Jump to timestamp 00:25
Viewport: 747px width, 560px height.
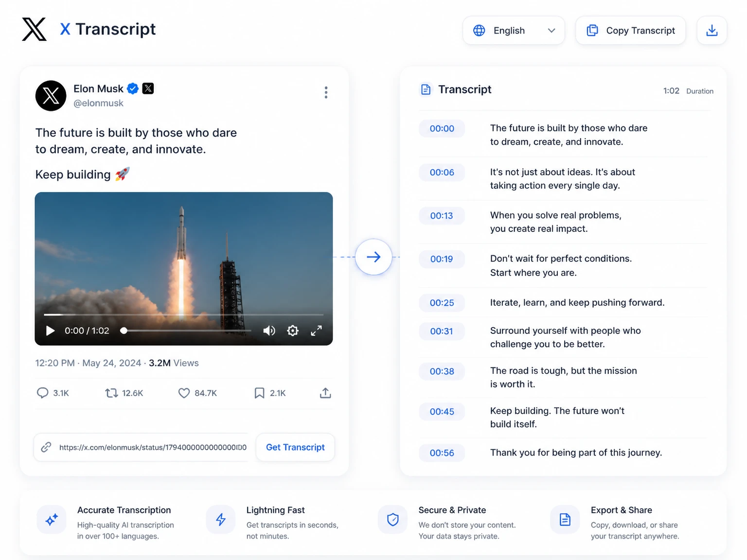(442, 303)
